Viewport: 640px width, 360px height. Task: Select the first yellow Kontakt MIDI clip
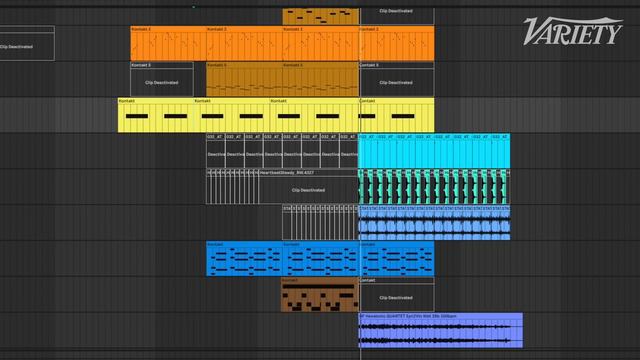click(x=156, y=115)
